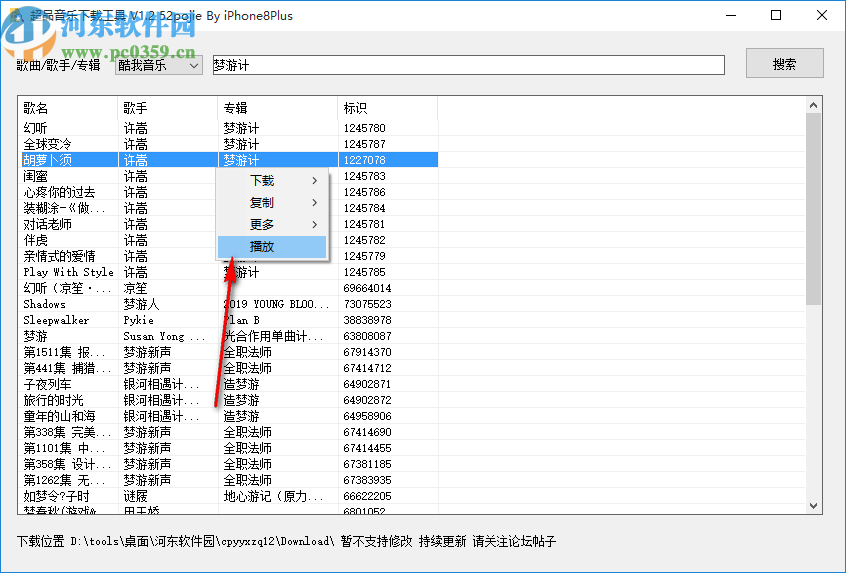The height and width of the screenshot is (573, 846).
Task: Select the song row 旅行的时光
Action: (x=229, y=400)
